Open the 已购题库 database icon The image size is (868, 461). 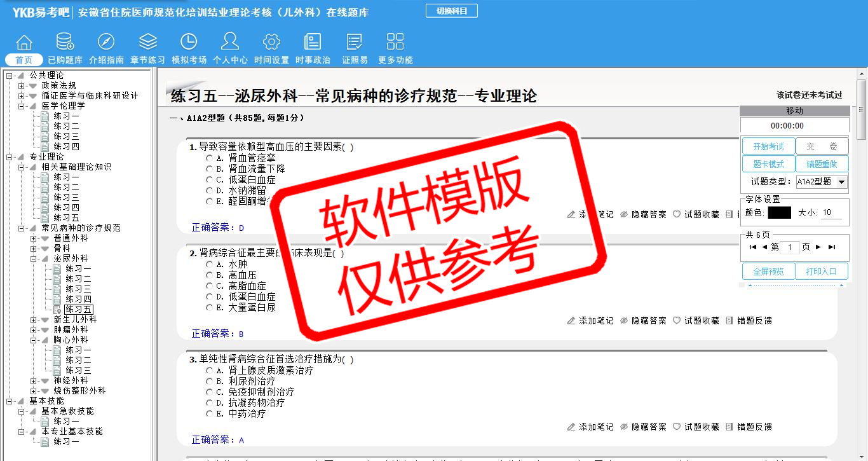[65, 43]
